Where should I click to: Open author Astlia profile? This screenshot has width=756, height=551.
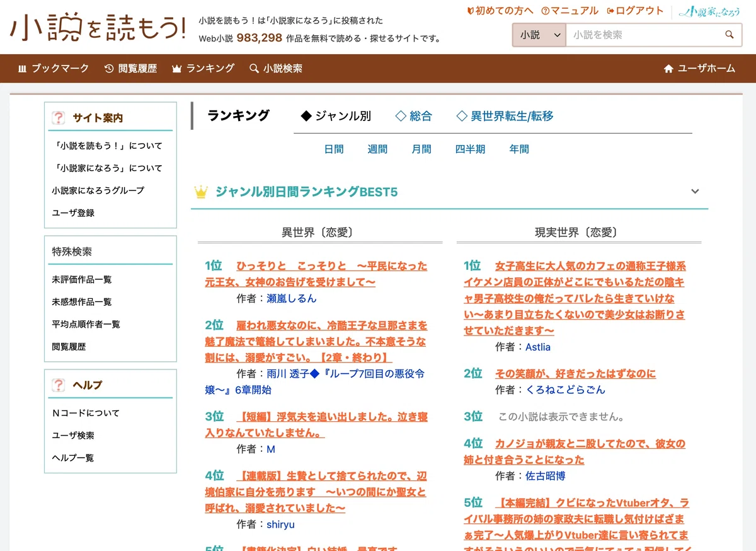(538, 347)
